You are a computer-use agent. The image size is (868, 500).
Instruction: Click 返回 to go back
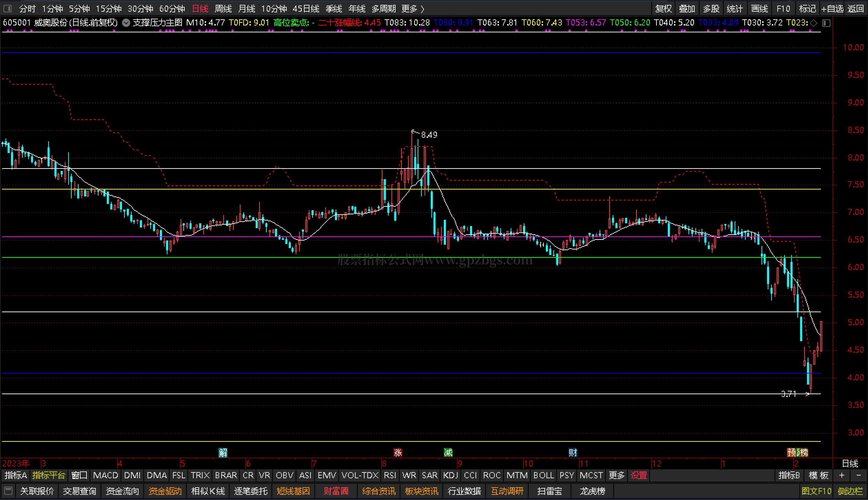pyautogui.click(x=855, y=9)
